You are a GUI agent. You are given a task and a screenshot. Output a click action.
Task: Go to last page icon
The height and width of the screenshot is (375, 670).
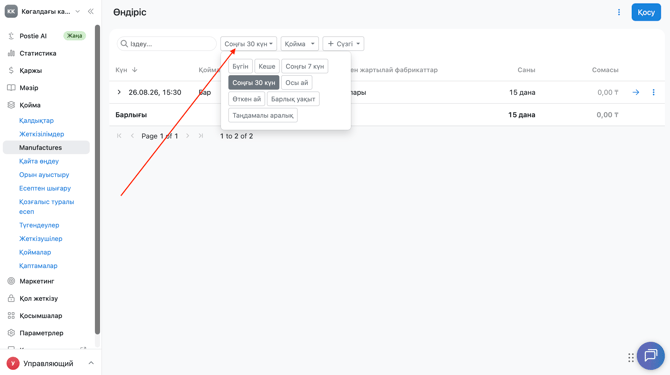[x=201, y=136]
